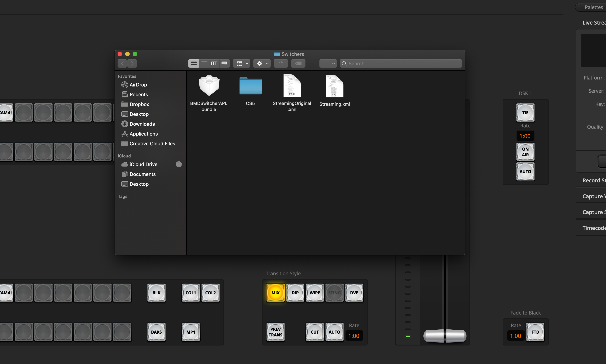
Task: Open Downloads in Finder sidebar
Action: pos(142,124)
